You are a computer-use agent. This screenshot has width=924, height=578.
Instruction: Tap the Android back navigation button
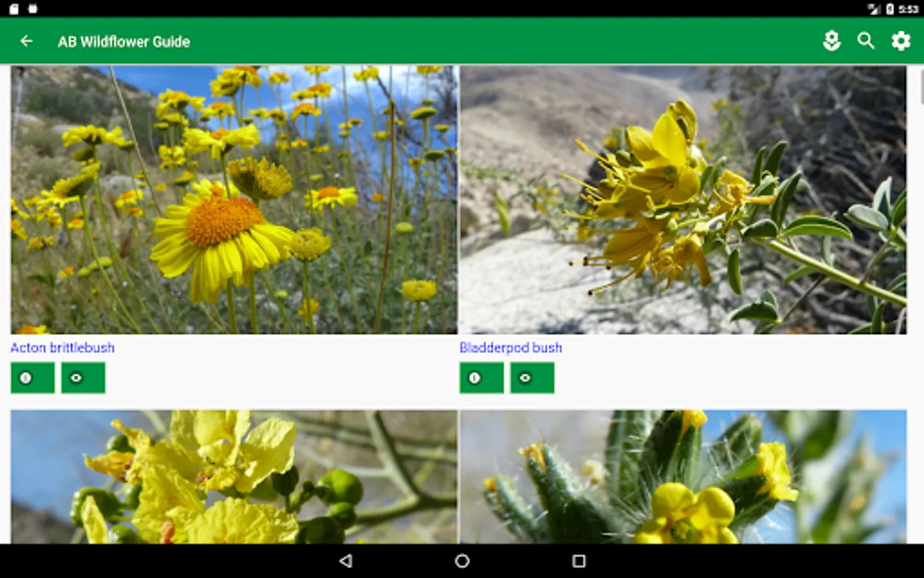coord(346,561)
